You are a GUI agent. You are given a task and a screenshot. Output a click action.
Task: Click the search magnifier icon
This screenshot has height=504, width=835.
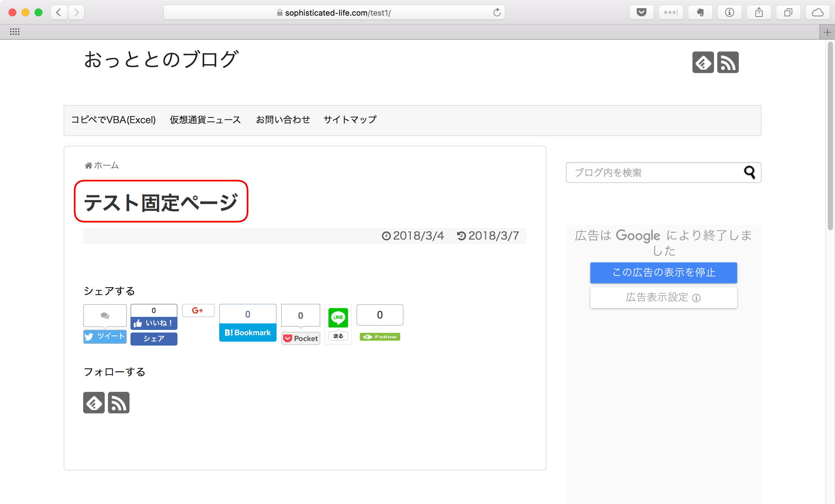(749, 172)
